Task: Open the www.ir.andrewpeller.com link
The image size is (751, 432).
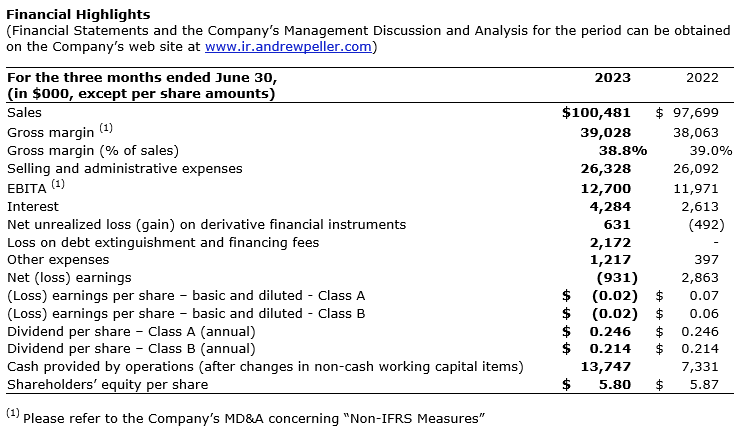Action: [x=289, y=46]
